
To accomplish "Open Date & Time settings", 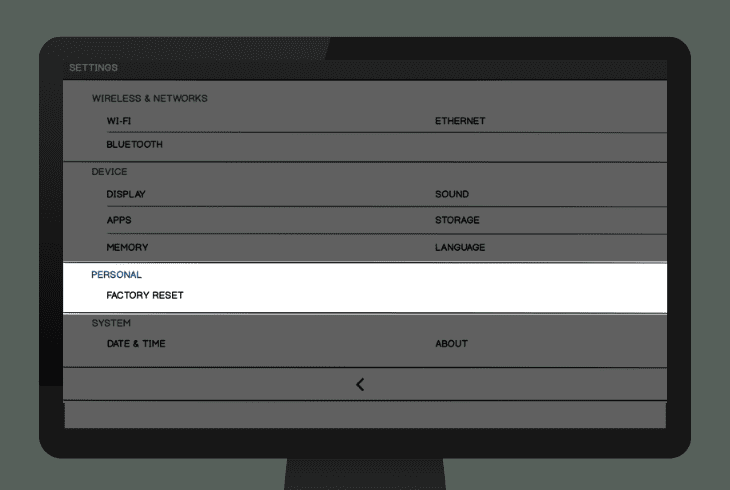I will click(136, 344).
